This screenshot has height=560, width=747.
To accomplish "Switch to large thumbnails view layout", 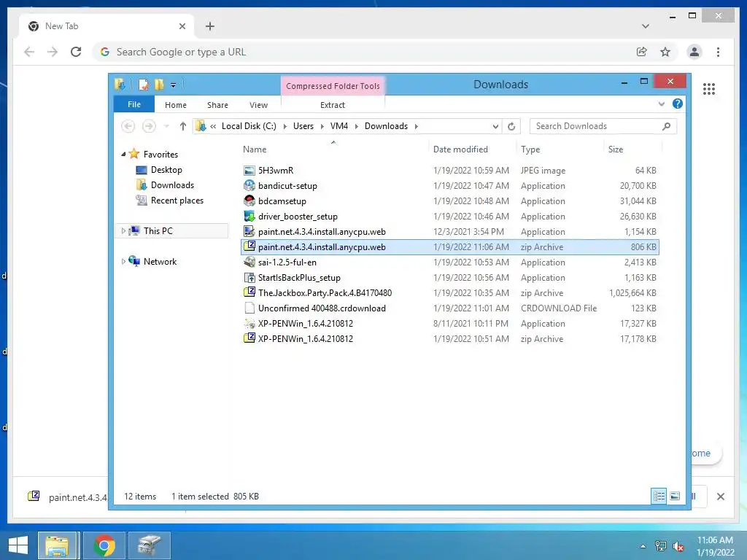I will click(x=675, y=496).
